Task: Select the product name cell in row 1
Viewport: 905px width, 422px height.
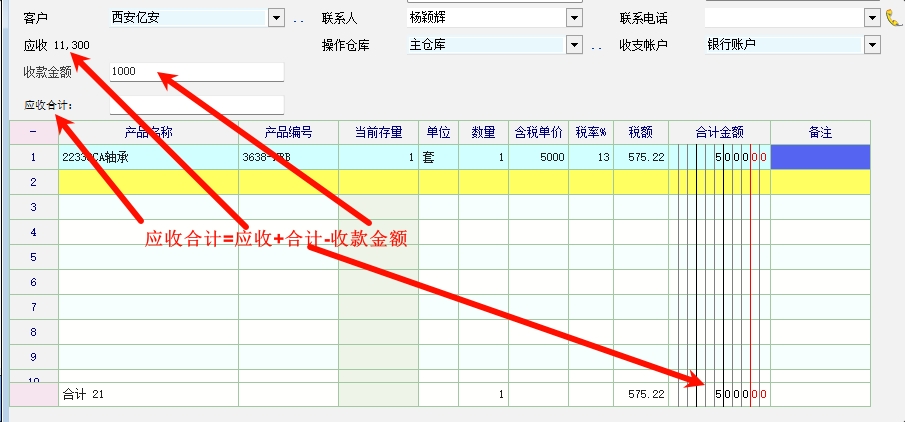Action: tap(148, 157)
